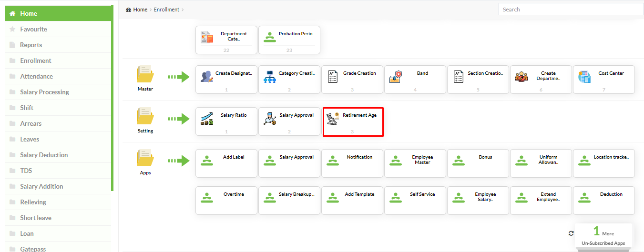Open Arrears in sidebar
This screenshot has width=644, height=252.
pos(58,123)
